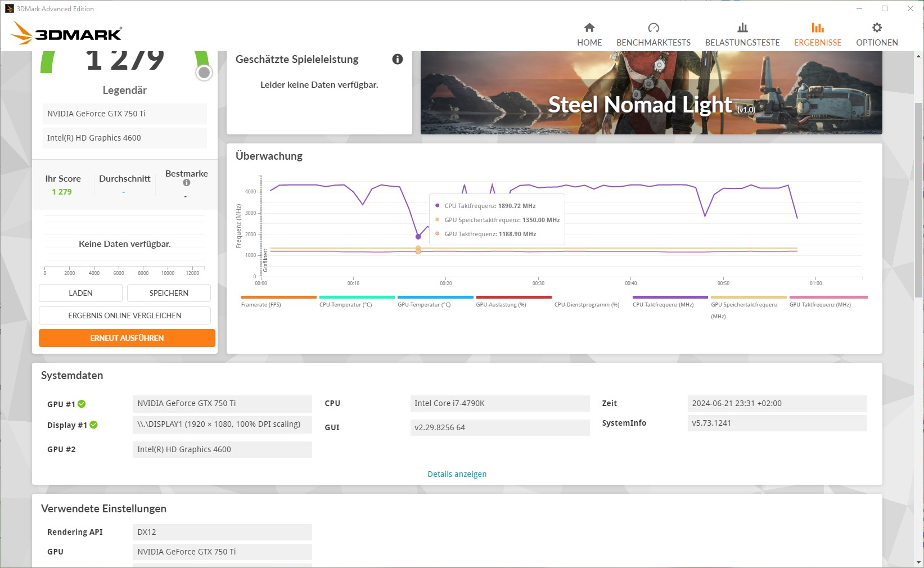Click the LADEN button
The image size is (924, 568).
80,293
